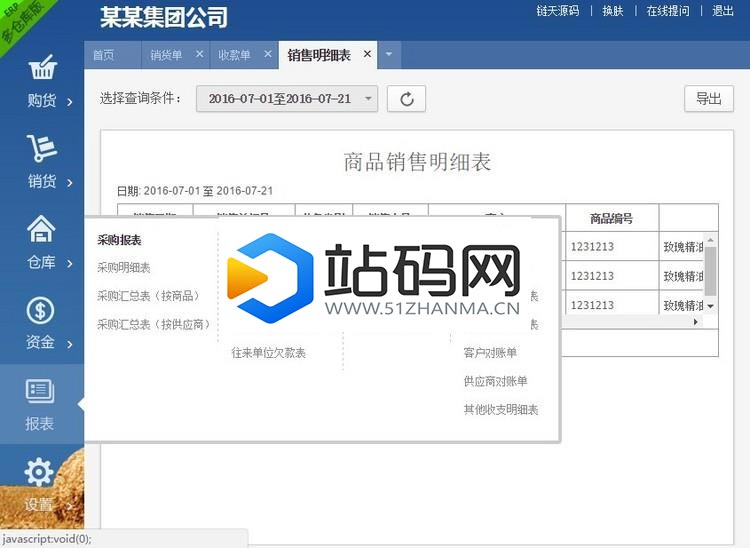Open the 在线提问 link
The image size is (750, 548).
668,11
